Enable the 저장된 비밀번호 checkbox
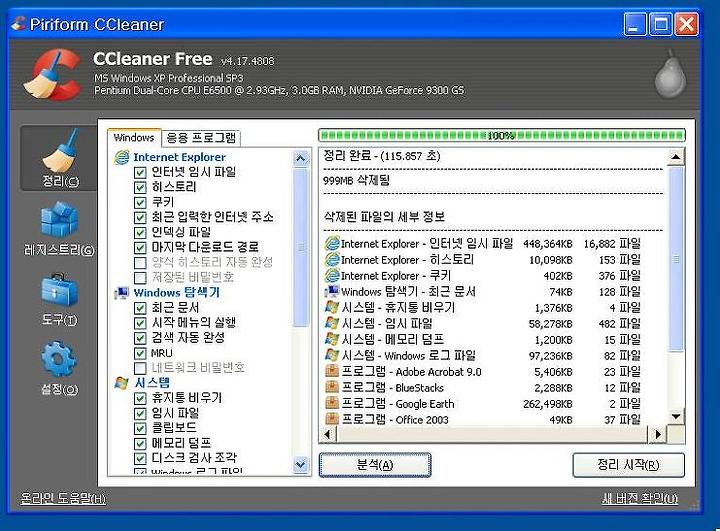 (x=140, y=278)
